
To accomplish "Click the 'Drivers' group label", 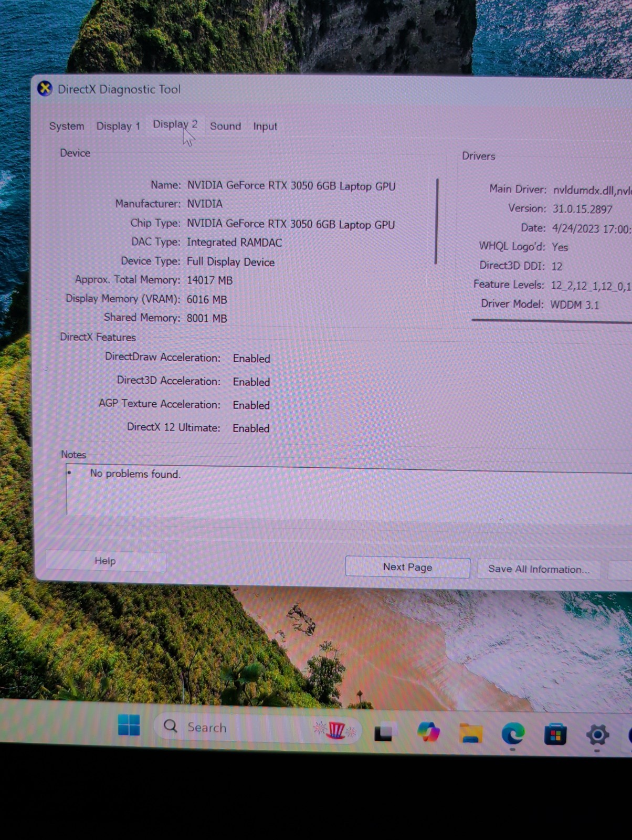I will 478,156.
